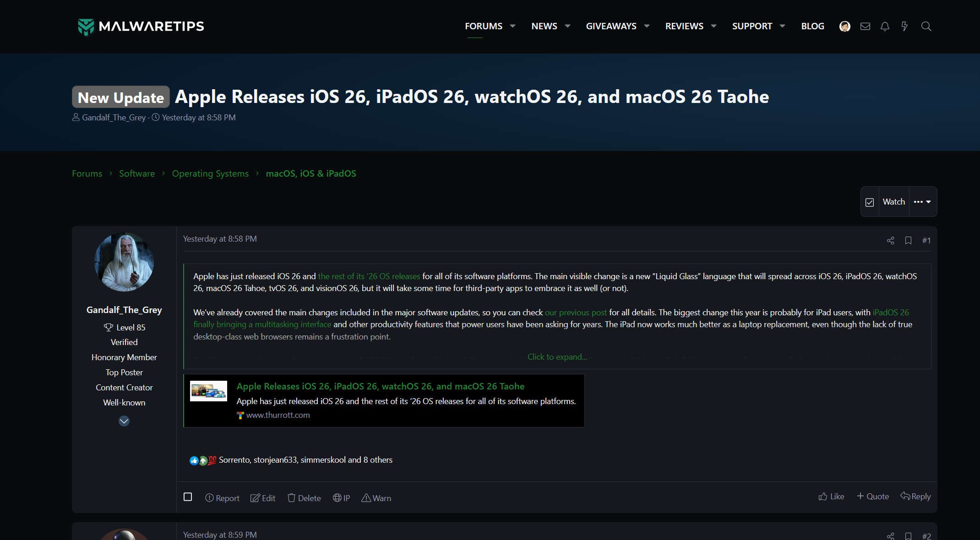The width and height of the screenshot is (980, 540).
Task: Expand Gandalf_The_Grey's user details chevron
Action: coord(124,421)
